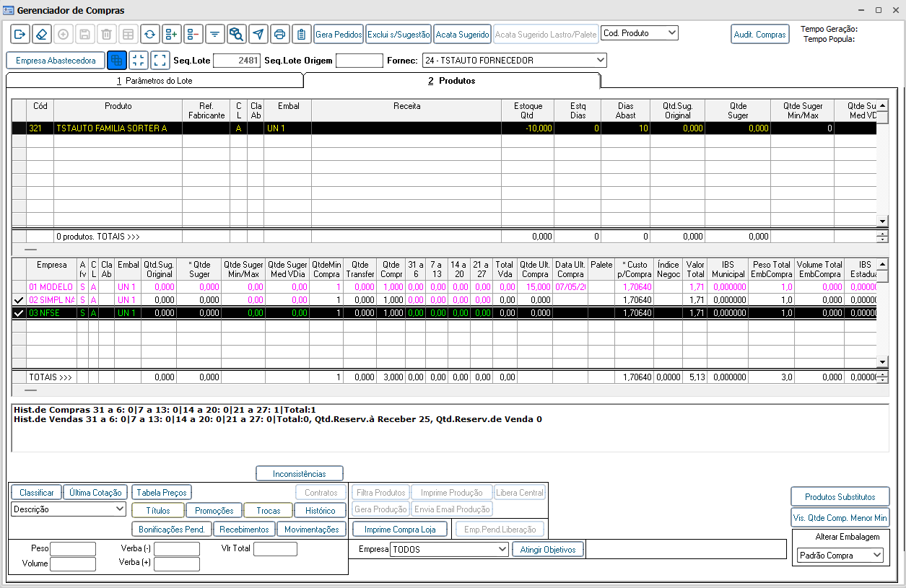
Task: Switch to Parâmetros do Lote tab
Action: coord(154,81)
